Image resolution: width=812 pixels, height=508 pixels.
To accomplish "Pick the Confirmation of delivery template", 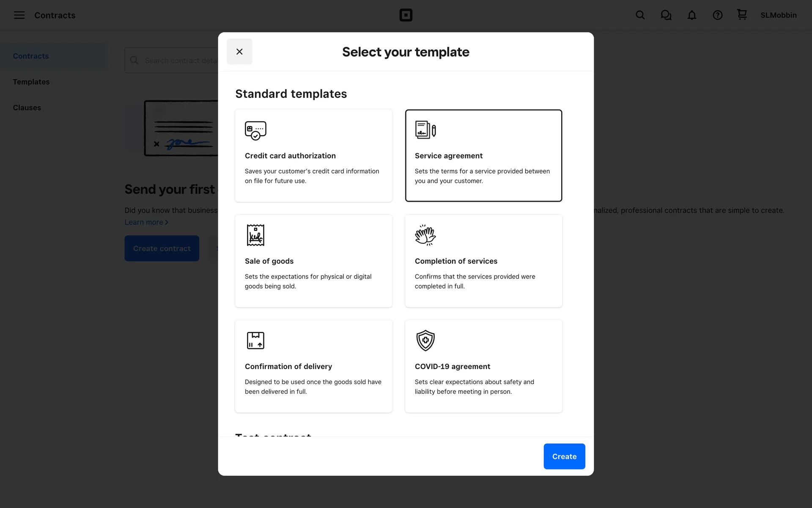I will pyautogui.click(x=313, y=366).
